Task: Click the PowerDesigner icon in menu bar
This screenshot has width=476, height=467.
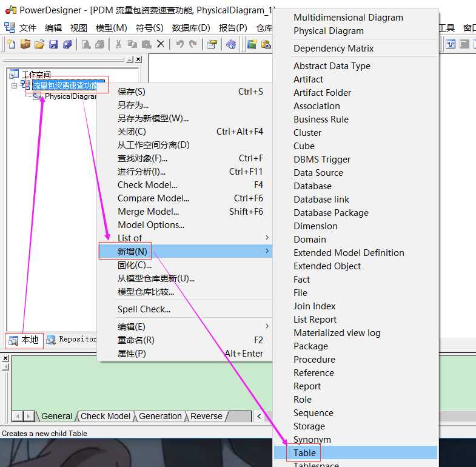Action: point(10,27)
